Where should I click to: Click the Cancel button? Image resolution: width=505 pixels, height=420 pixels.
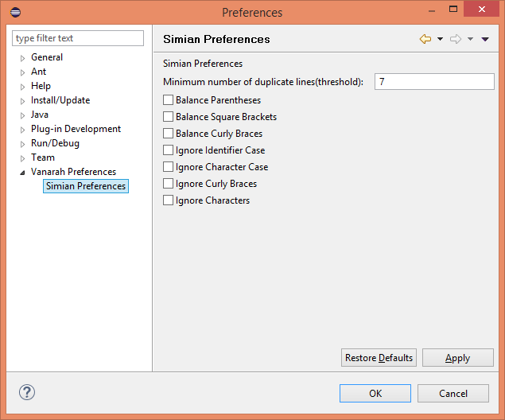pos(453,393)
